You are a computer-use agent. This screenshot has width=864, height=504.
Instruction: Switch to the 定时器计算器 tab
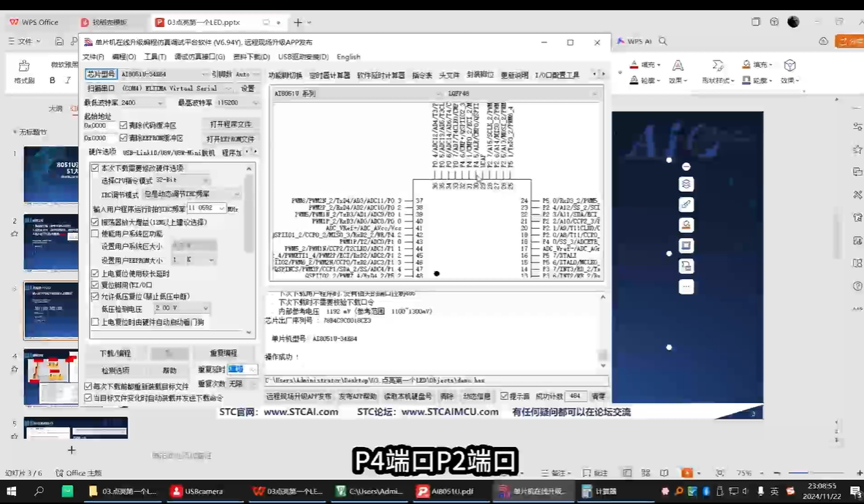pyautogui.click(x=329, y=75)
